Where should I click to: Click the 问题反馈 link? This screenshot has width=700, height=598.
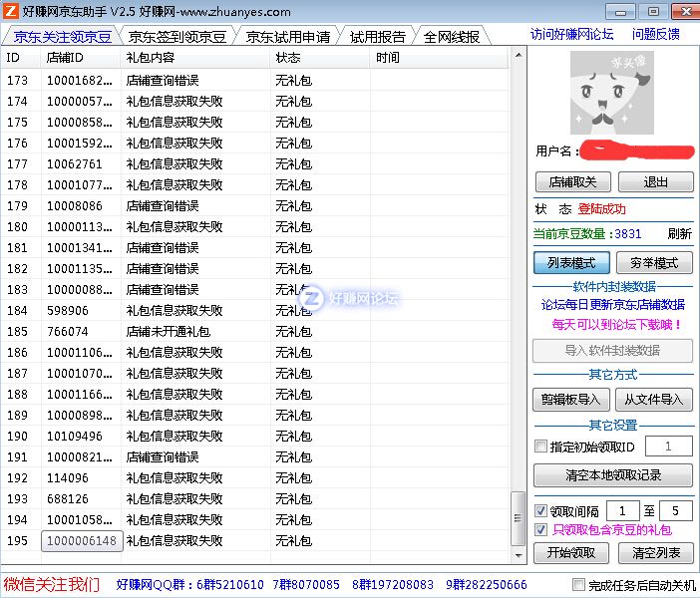tap(656, 34)
